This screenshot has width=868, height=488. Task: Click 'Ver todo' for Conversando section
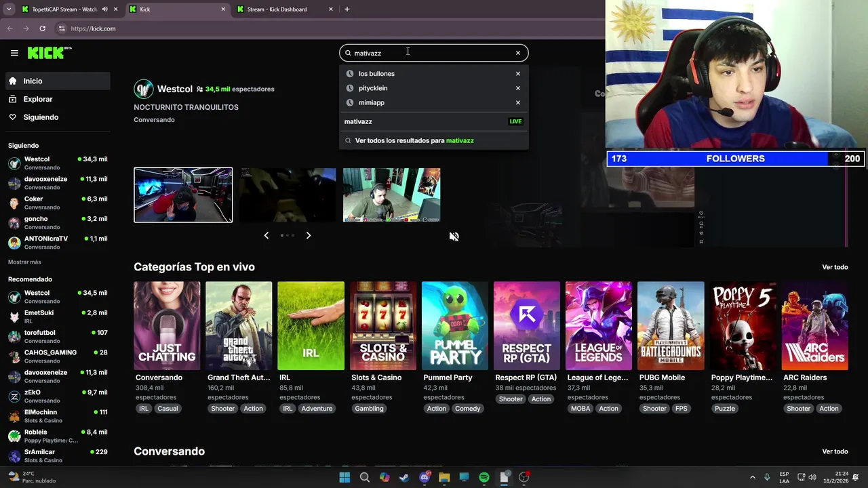coord(835,451)
